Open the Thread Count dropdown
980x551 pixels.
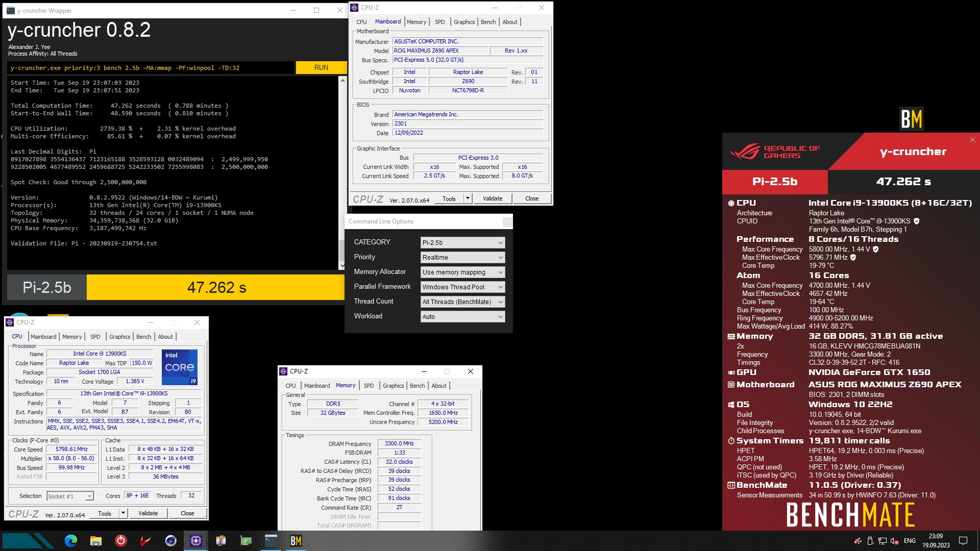463,302
